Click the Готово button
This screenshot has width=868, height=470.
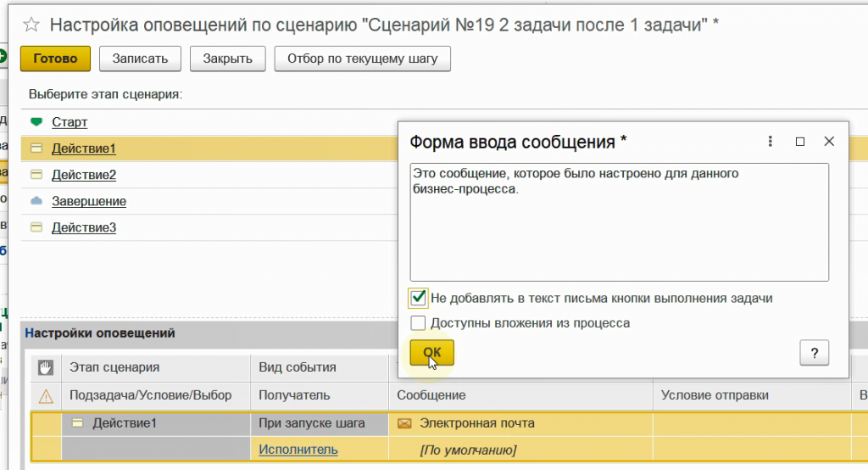pos(55,59)
